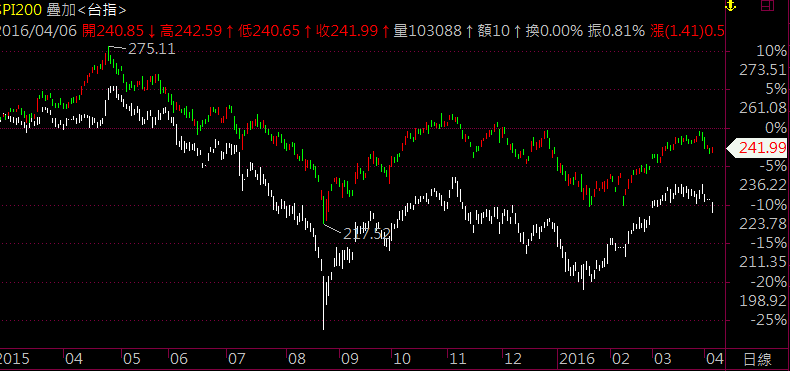790x371 pixels.
Task: Click the 11 month marker on timeline
Action: click(x=458, y=359)
